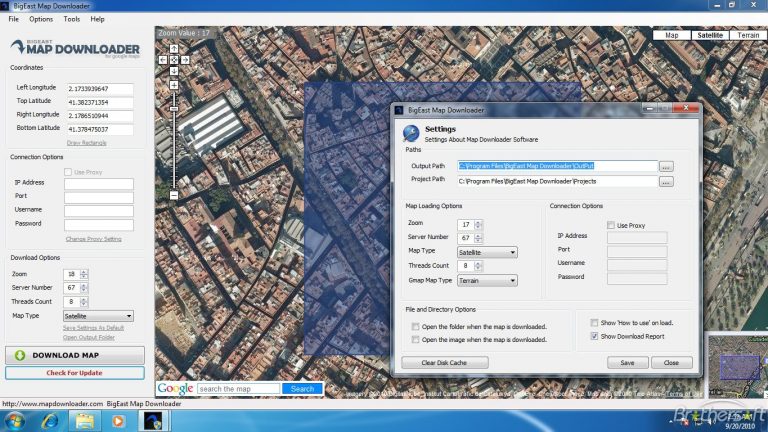The width and height of the screenshot is (768, 432).
Task: Click the map pan down arrow
Action: 174,70
